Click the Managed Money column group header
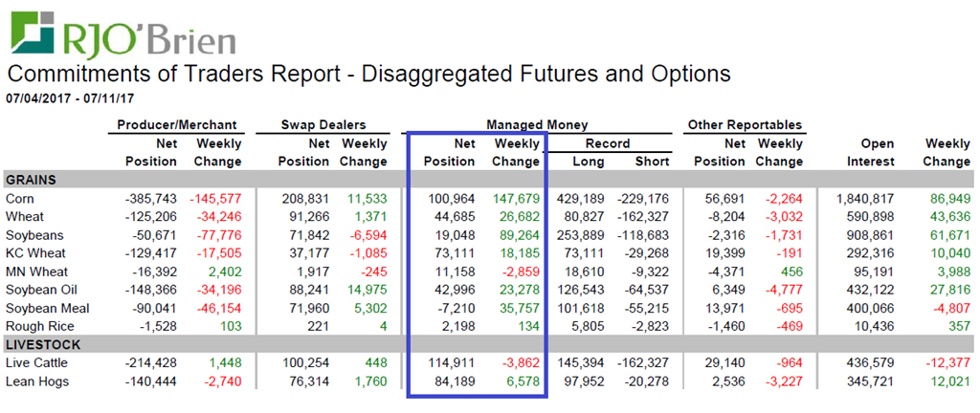This screenshot has width=980, height=413. point(537,124)
